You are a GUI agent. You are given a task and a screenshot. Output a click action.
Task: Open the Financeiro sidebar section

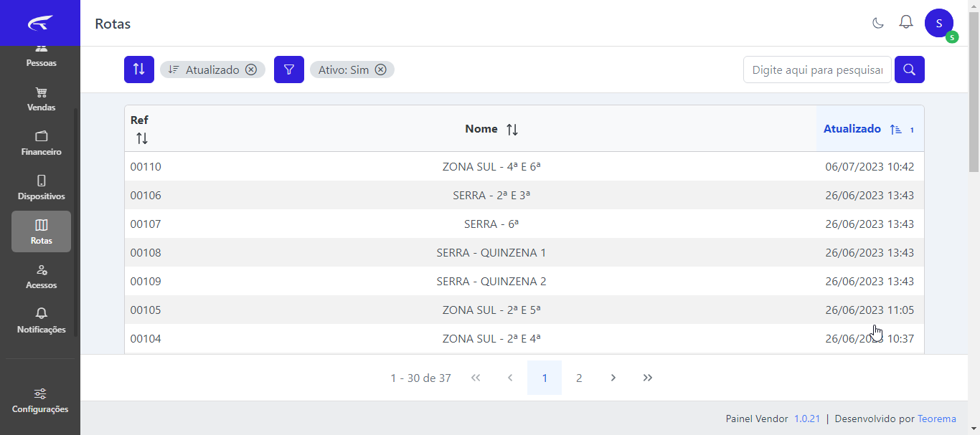coord(41,144)
